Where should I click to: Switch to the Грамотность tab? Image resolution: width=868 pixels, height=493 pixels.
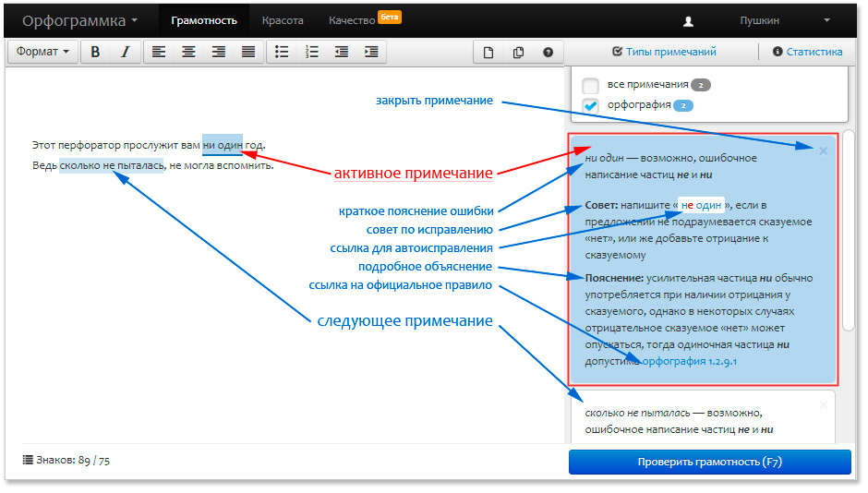[204, 20]
